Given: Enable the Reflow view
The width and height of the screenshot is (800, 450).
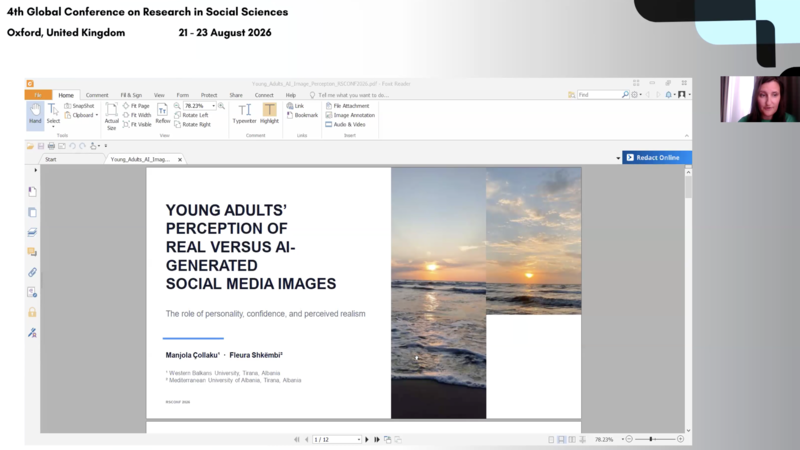Looking at the screenshot, I should pos(163,114).
